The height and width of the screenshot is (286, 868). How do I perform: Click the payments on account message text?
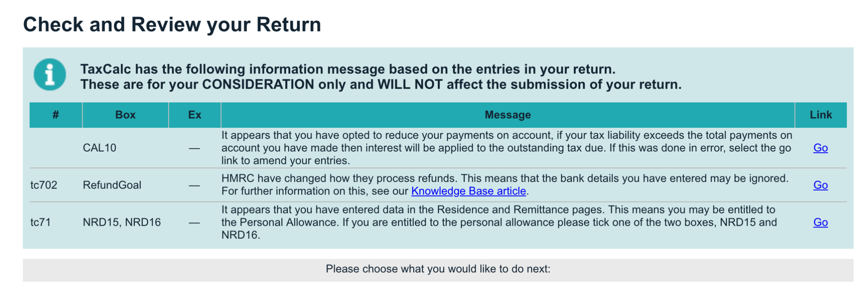coord(506,148)
